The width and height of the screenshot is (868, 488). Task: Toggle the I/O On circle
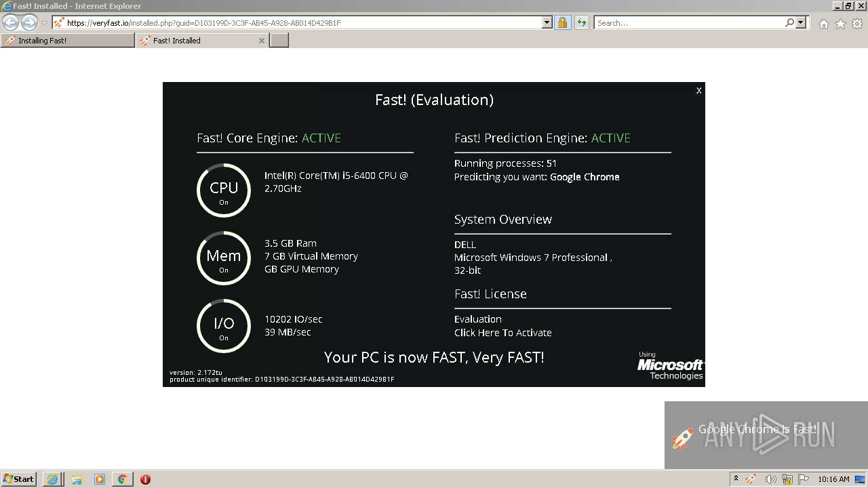(224, 326)
